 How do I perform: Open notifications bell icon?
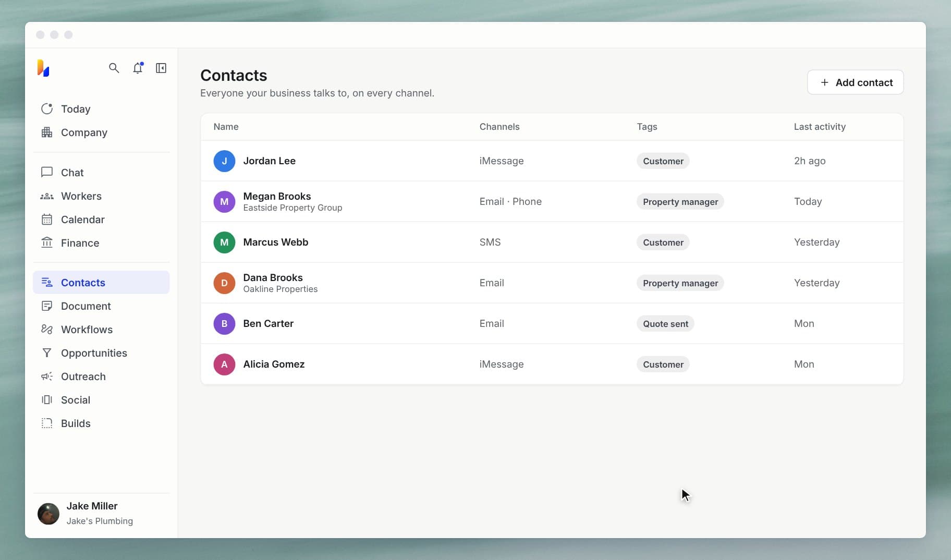(138, 68)
